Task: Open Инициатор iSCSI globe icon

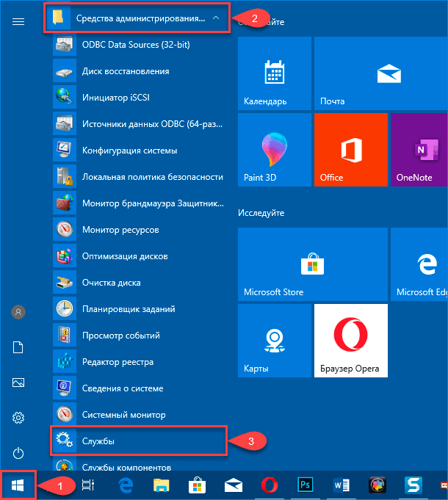Action: click(x=65, y=97)
